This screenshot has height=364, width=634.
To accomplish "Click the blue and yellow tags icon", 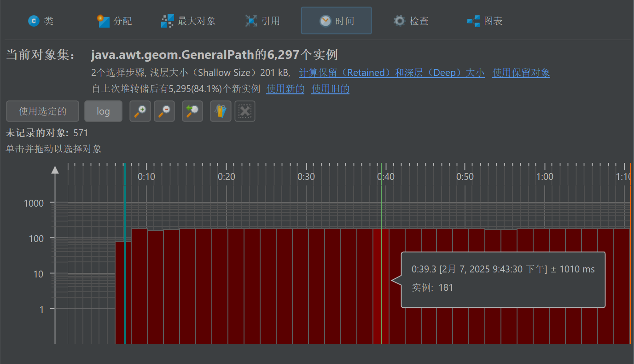I will [221, 111].
